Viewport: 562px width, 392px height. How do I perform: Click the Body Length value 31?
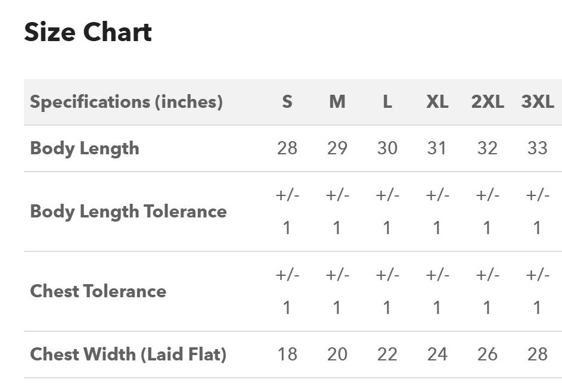[x=437, y=148]
